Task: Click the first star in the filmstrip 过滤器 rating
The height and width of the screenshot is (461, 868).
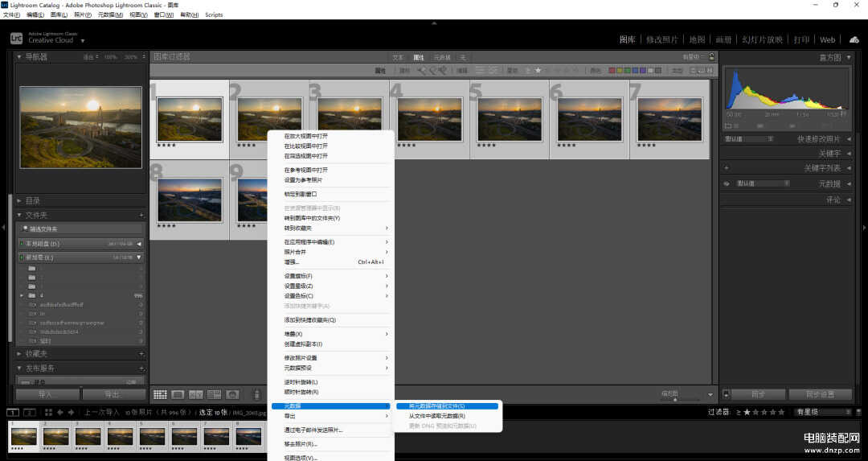Action: coord(747,412)
